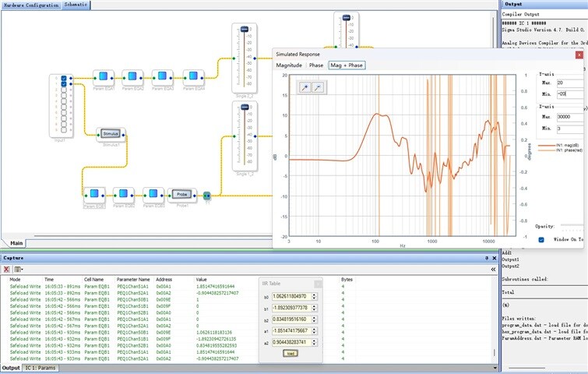Adjust the b1 coefficient stepper
Viewport: 588px width, 374px height.
point(315,308)
